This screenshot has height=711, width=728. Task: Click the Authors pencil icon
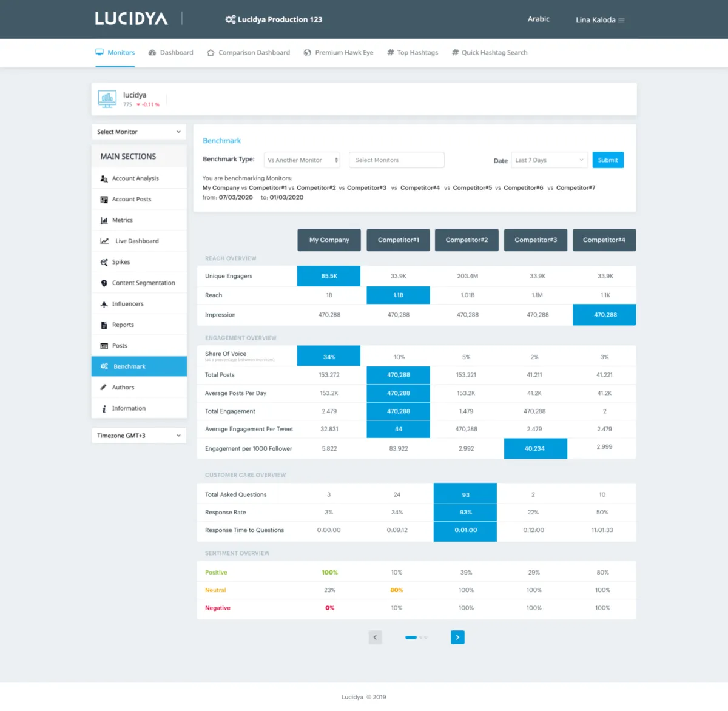104,387
